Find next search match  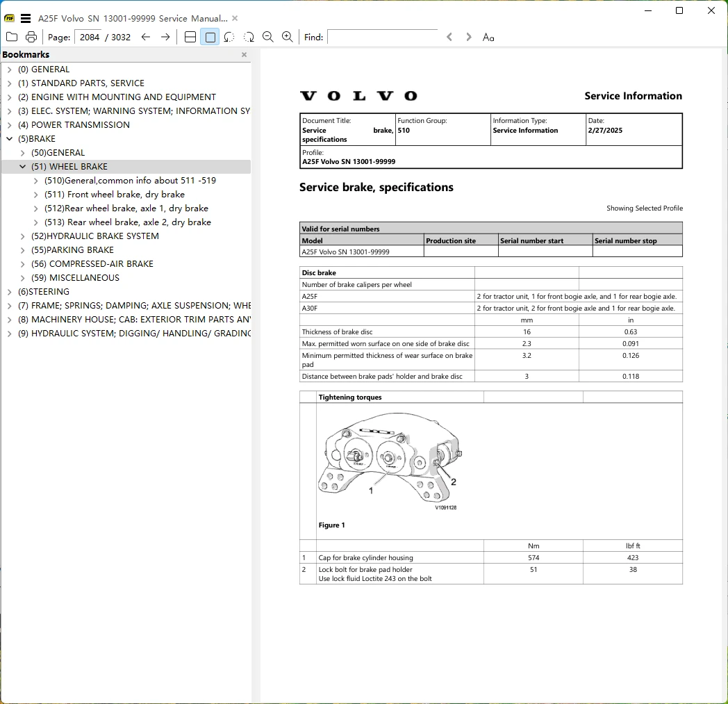[469, 37]
